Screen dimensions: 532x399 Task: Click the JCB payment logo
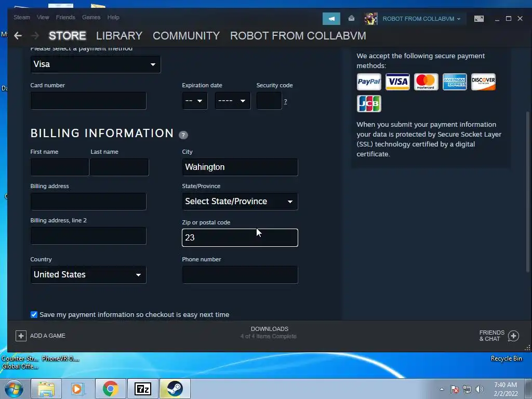click(369, 103)
